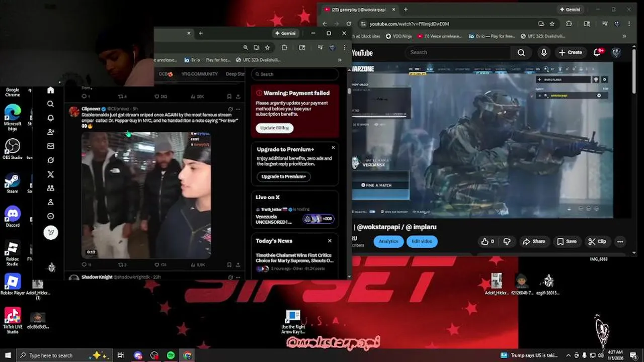Click Upgrade to Premium+ button
Image resolution: width=644 pixels, height=362 pixels.
coord(284,176)
